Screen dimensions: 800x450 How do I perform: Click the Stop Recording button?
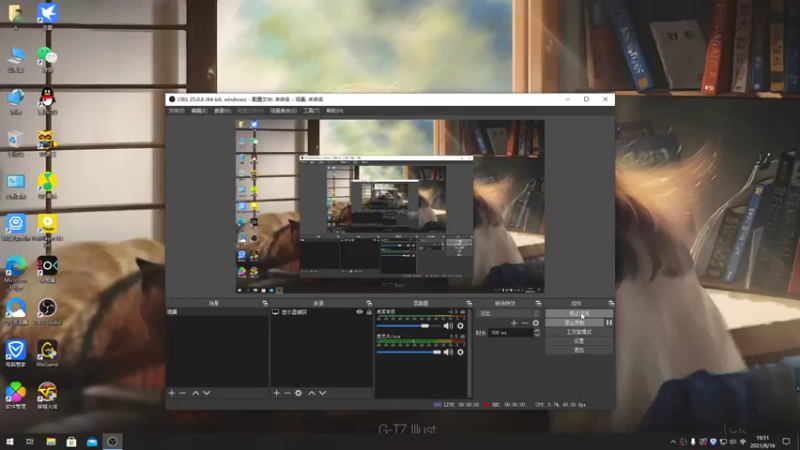coord(574,322)
